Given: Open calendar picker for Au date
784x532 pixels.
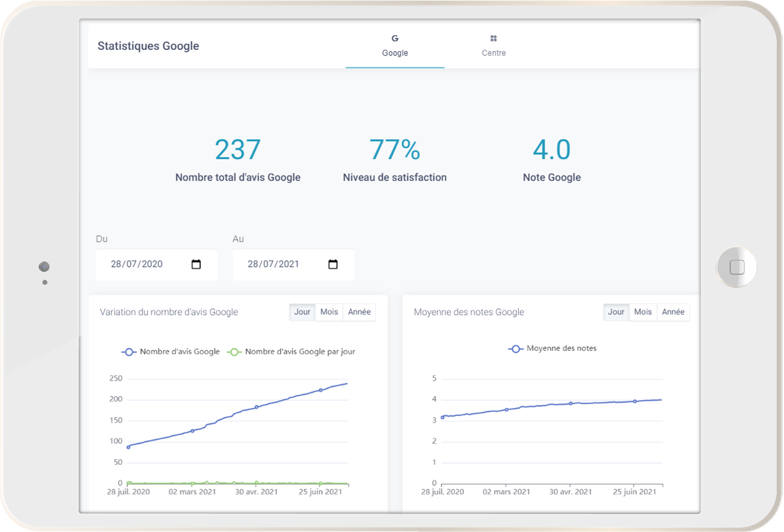Looking at the screenshot, I should pyautogui.click(x=333, y=264).
